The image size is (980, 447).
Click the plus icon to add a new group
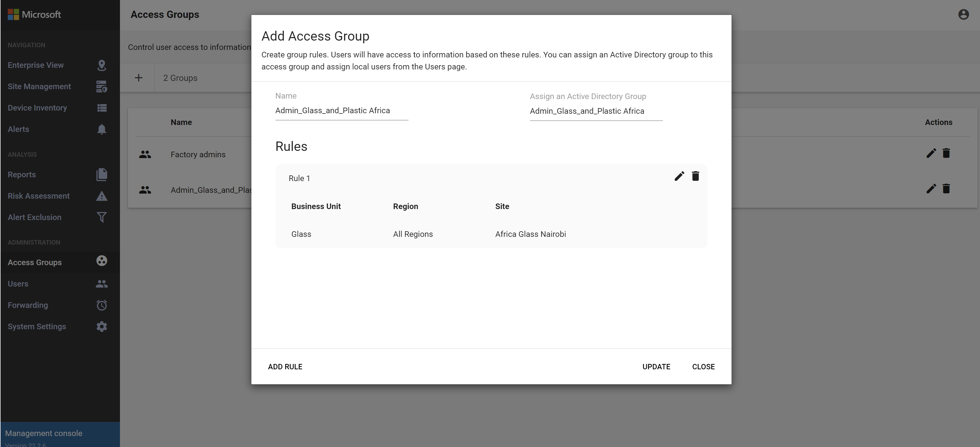point(138,77)
